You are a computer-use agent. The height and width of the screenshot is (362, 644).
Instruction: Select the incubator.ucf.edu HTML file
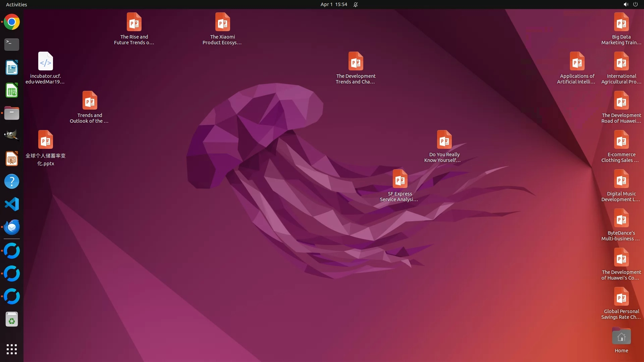coord(46,61)
